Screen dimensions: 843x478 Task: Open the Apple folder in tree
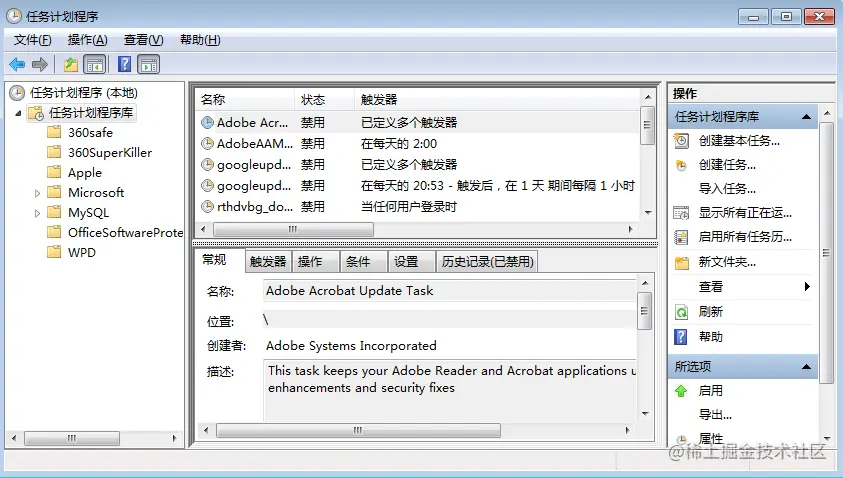pyautogui.click(x=85, y=173)
